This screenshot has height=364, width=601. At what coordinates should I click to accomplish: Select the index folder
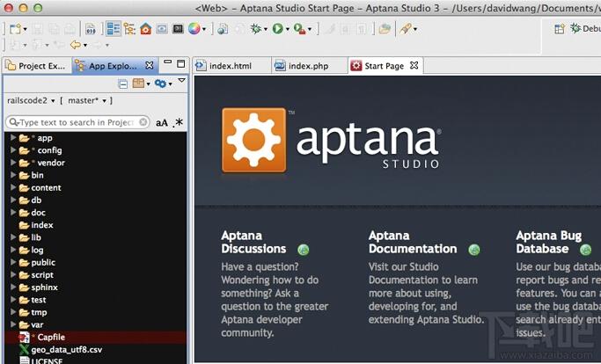pyautogui.click(x=36, y=225)
